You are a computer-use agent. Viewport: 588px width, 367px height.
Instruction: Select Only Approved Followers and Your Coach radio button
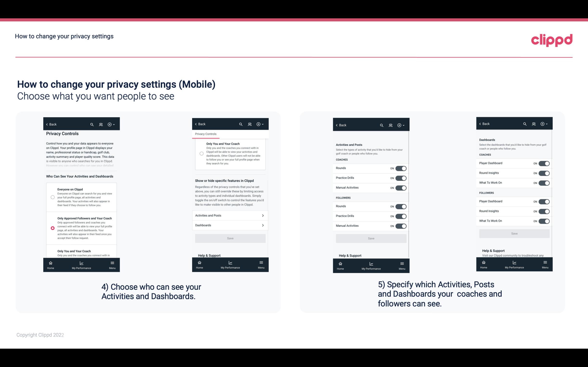[52, 228]
